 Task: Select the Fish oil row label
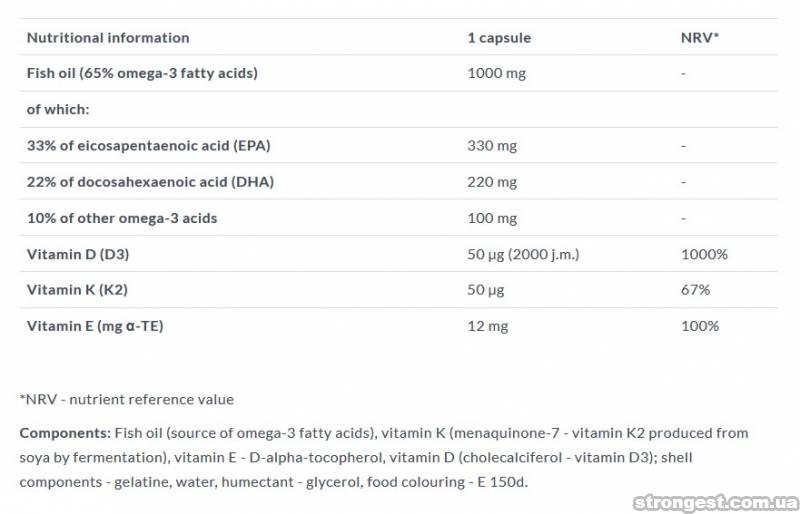[x=142, y=73]
